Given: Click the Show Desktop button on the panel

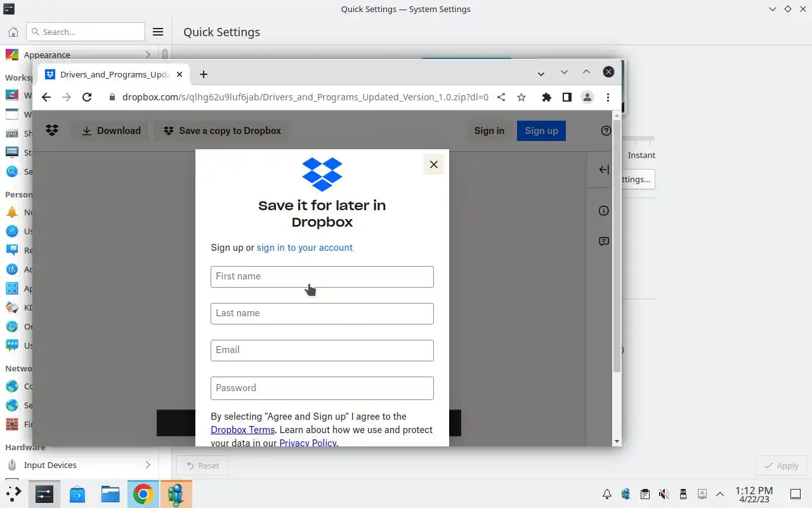Looking at the screenshot, I should coord(795,494).
